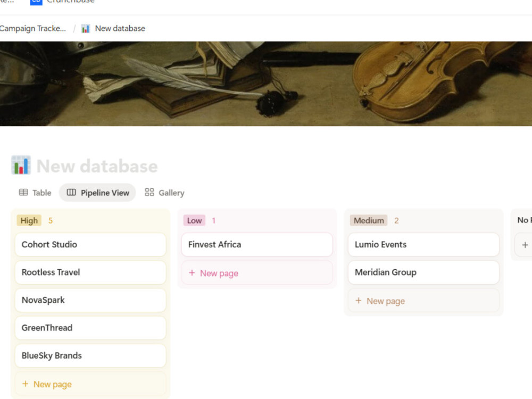Click the Pipeline View board icon
Viewport: 532px width, 399px height.
pyautogui.click(x=71, y=193)
